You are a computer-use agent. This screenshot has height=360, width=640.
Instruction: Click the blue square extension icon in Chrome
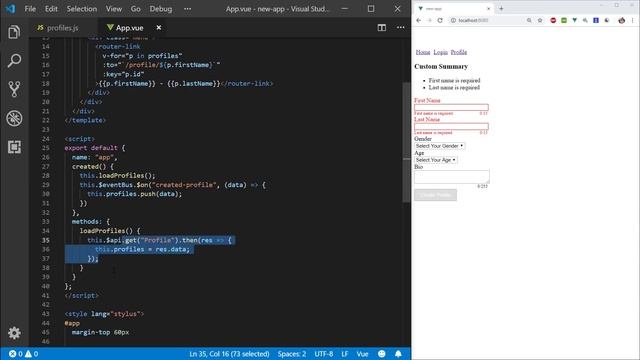point(596,20)
